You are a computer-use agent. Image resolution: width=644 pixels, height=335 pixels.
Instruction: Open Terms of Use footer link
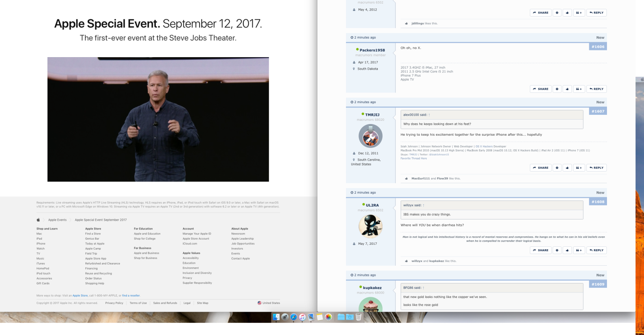tap(138, 303)
